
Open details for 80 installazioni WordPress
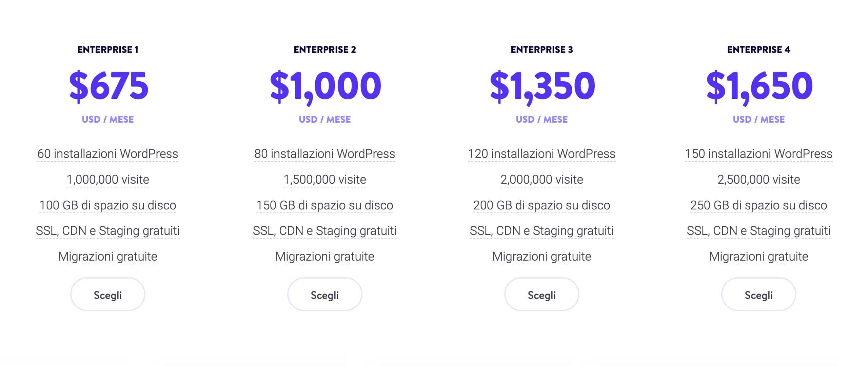pyautogui.click(x=324, y=154)
